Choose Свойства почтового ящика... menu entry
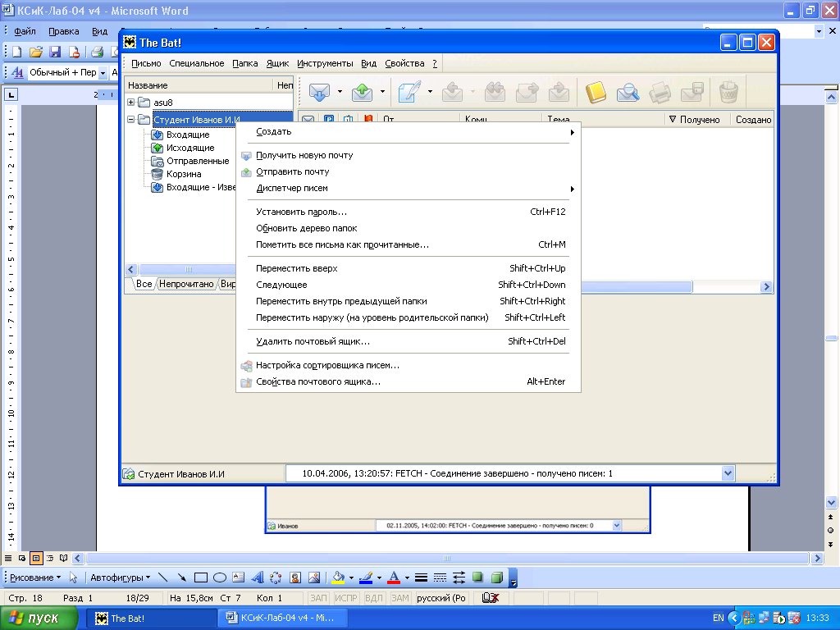Viewport: 840px width, 630px height. [409, 382]
